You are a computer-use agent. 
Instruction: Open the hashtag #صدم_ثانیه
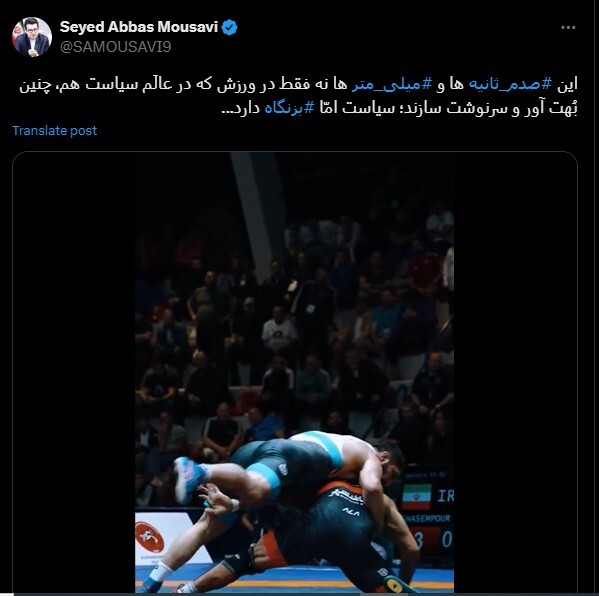click(x=510, y=84)
